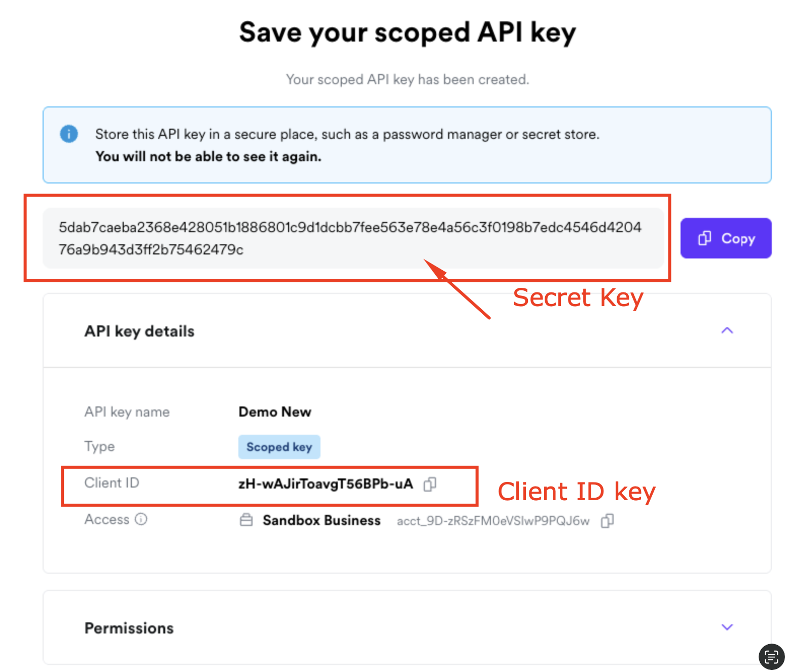This screenshot has height=672, width=785.
Task: Click the briefcase icon beside Sandbox Business
Action: (x=246, y=520)
